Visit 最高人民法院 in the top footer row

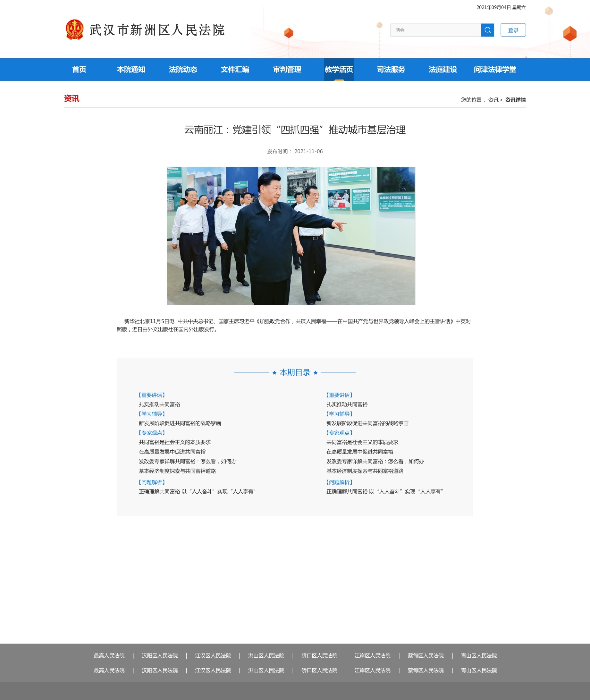click(109, 656)
